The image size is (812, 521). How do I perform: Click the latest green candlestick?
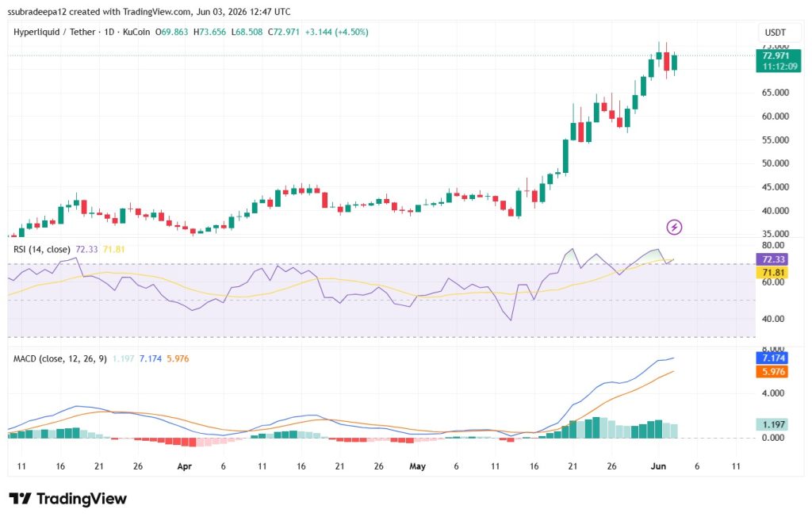click(674, 63)
